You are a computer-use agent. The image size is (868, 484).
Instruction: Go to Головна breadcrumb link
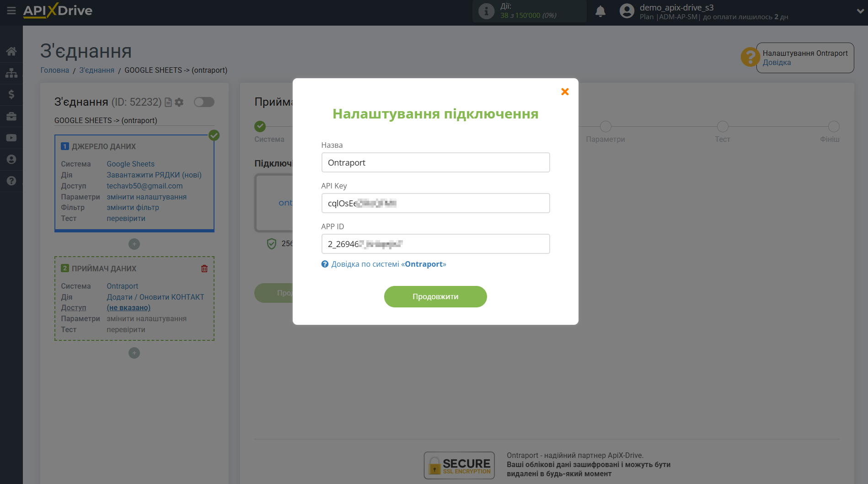pos(54,70)
